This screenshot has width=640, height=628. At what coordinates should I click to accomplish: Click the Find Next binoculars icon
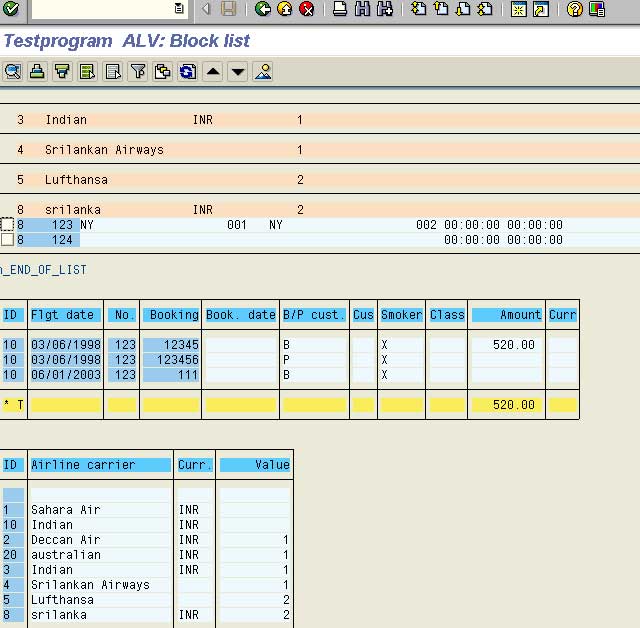[384, 9]
